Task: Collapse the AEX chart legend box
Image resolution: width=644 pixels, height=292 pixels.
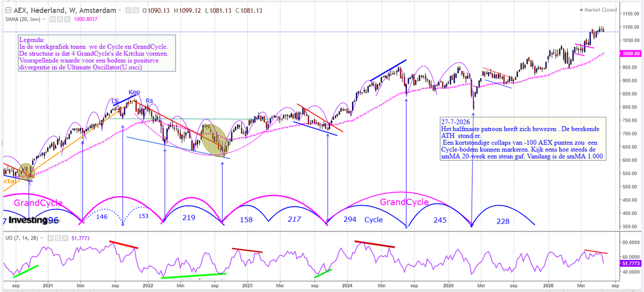Action: pos(8,10)
